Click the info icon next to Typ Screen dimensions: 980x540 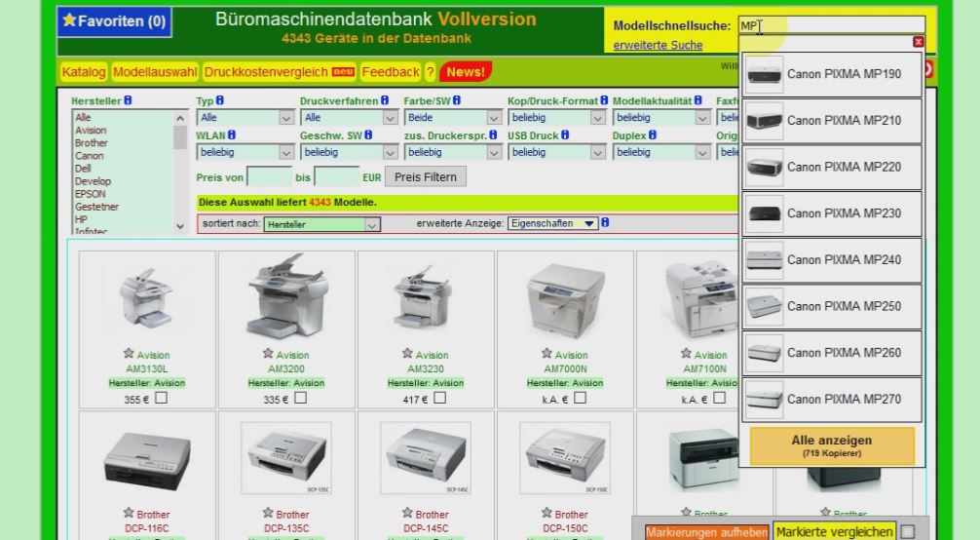pyautogui.click(x=220, y=100)
